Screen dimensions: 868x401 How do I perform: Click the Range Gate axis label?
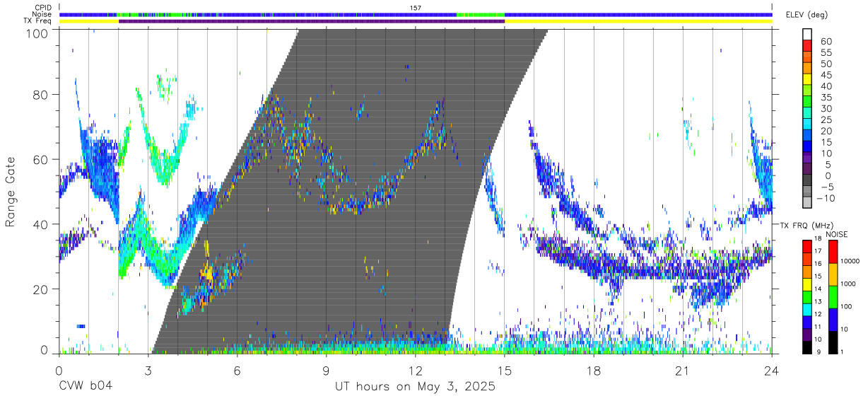(11, 192)
